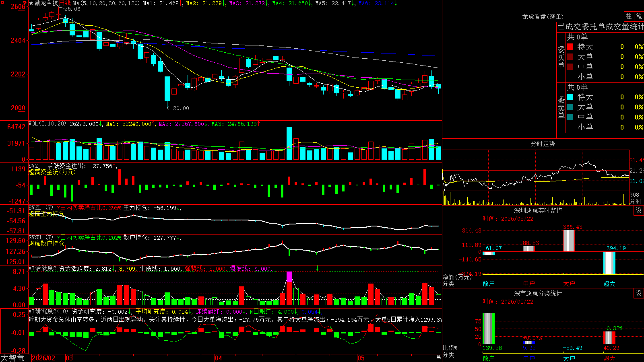
Task: Click the 超赢资金流(万元) label
Action: coord(52,172)
